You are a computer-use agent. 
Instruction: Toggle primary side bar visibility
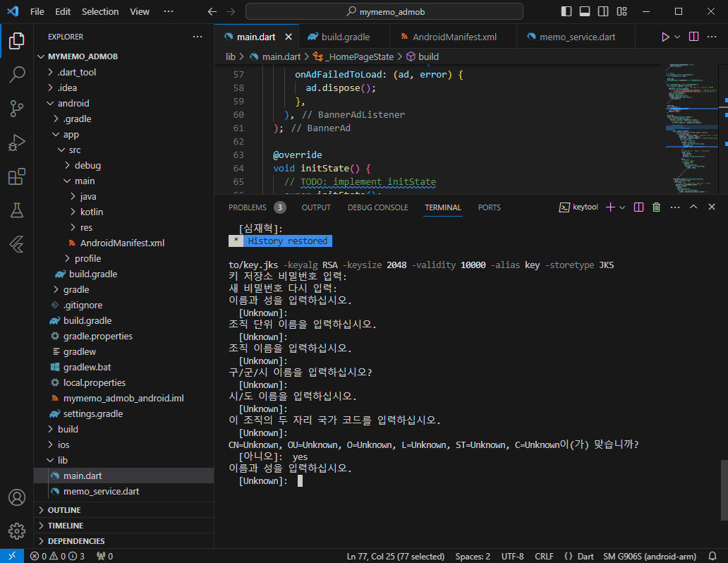pos(566,11)
